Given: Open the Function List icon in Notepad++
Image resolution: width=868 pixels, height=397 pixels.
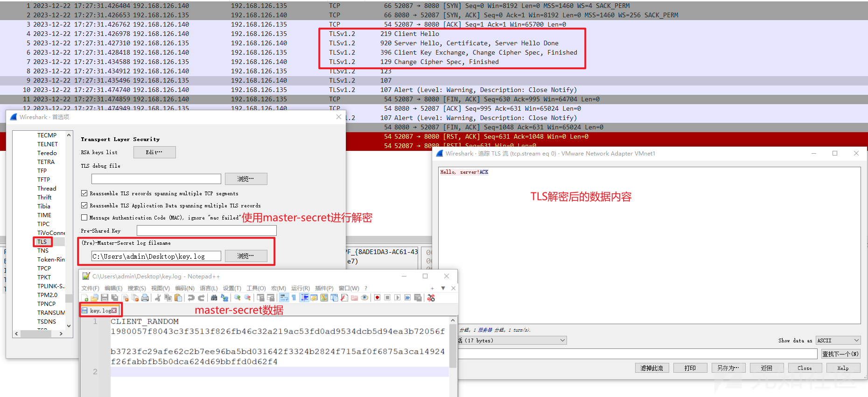Looking at the screenshot, I should click(x=344, y=298).
